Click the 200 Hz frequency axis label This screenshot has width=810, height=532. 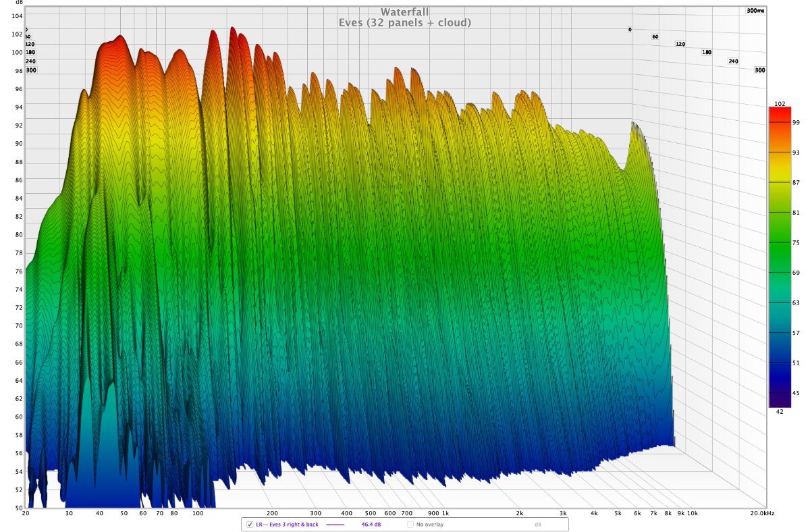tap(273, 514)
